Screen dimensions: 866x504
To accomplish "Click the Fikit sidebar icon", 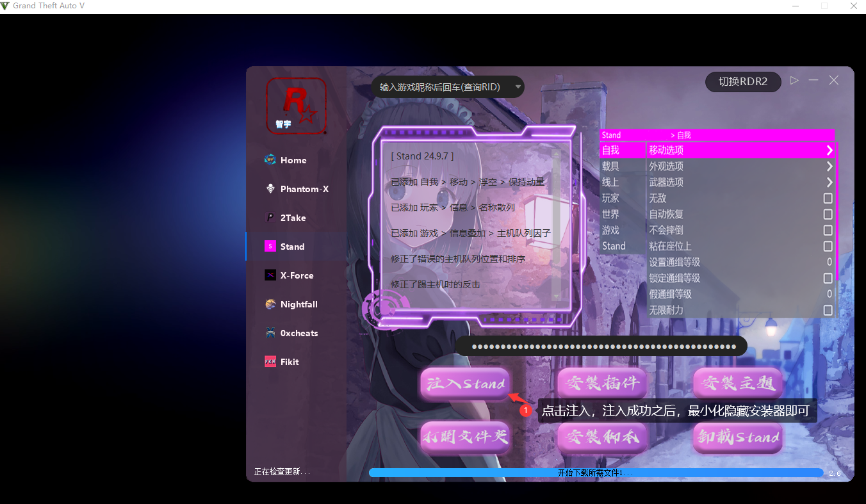I will tap(270, 362).
